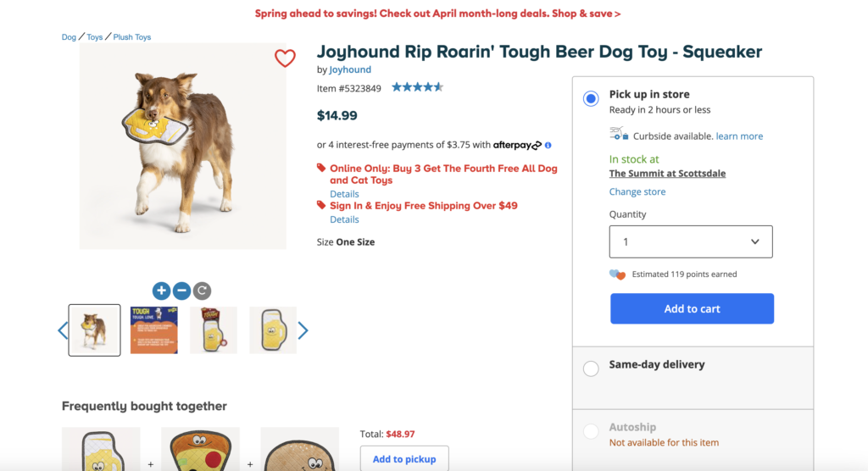Show next thumbnails with right arrow
868x471 pixels.
pos(303,330)
